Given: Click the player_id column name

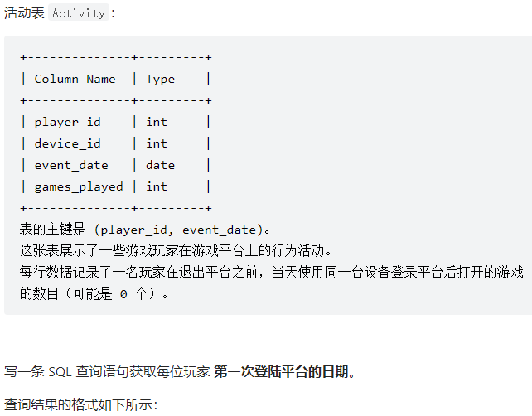Looking at the screenshot, I should pos(67,122).
